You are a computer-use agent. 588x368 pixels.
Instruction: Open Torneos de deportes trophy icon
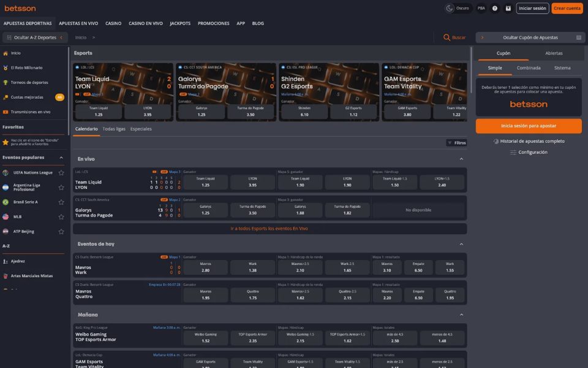point(6,83)
